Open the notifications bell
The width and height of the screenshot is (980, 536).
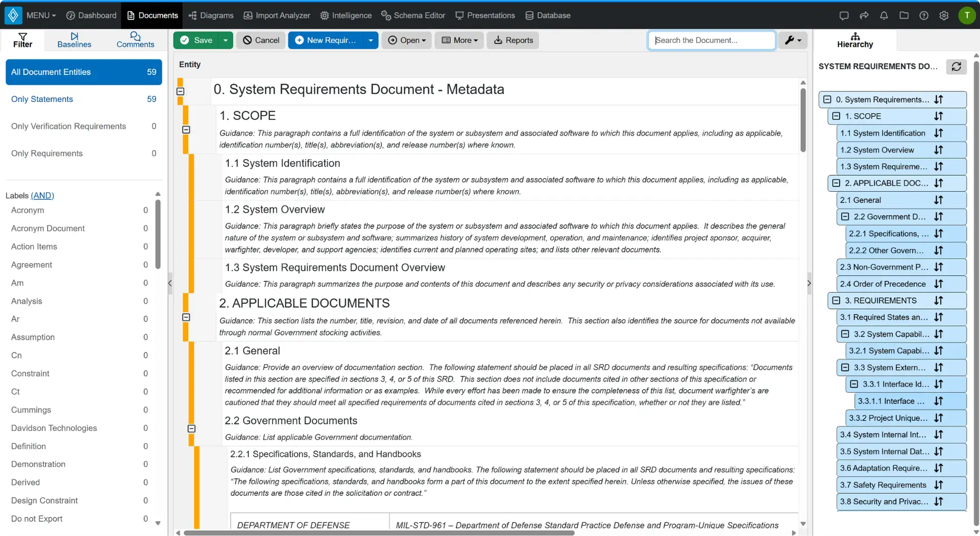point(884,15)
